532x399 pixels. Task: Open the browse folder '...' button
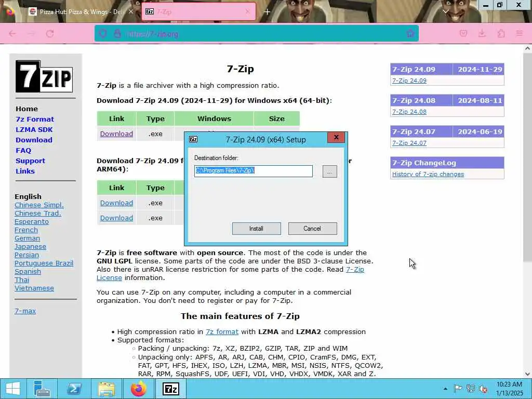tap(329, 171)
